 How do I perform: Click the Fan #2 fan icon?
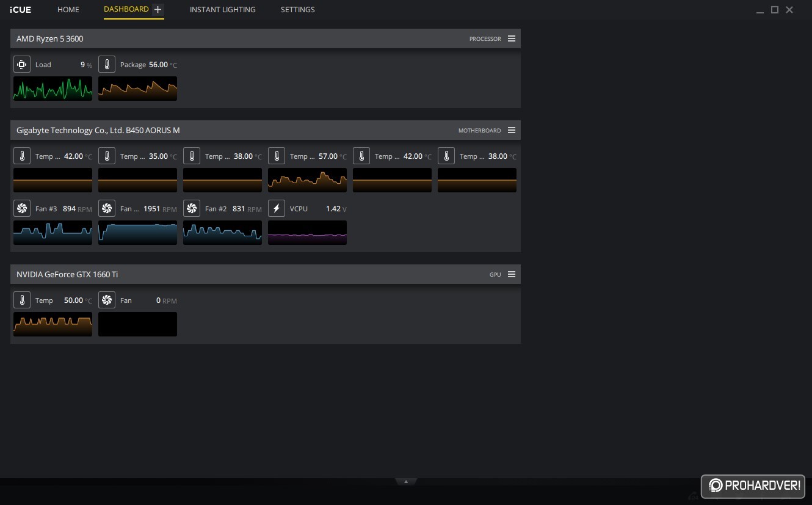click(192, 209)
